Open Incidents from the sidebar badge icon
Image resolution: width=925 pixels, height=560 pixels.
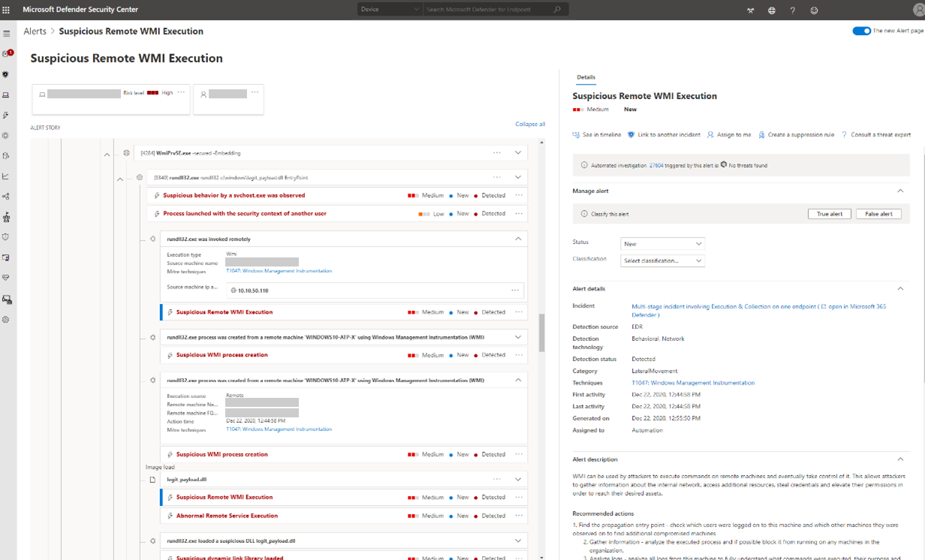pyautogui.click(x=6, y=53)
